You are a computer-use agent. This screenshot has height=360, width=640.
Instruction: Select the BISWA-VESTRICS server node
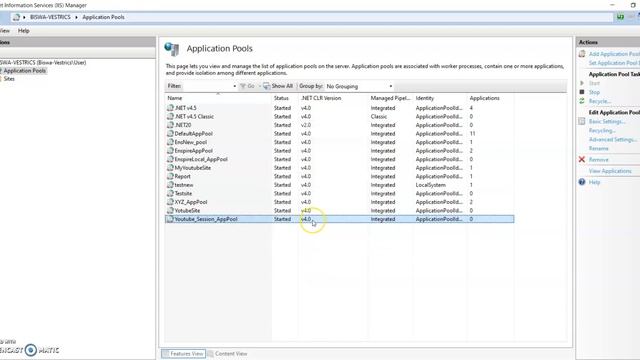click(x=43, y=62)
